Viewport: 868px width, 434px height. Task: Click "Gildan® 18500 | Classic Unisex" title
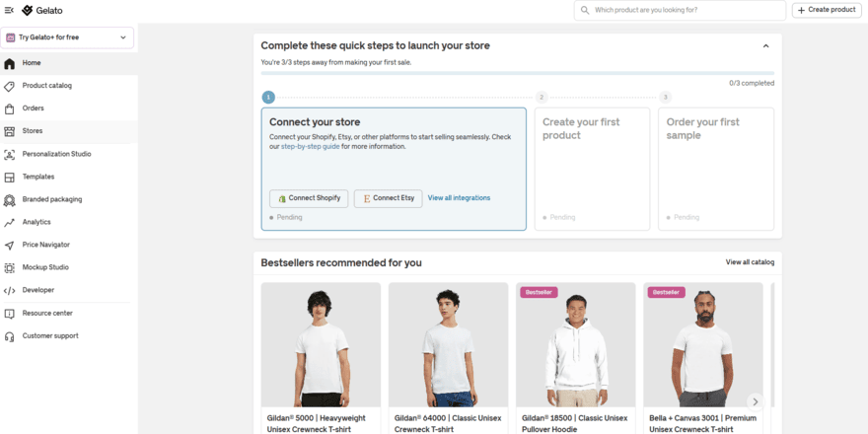pyautogui.click(x=575, y=418)
